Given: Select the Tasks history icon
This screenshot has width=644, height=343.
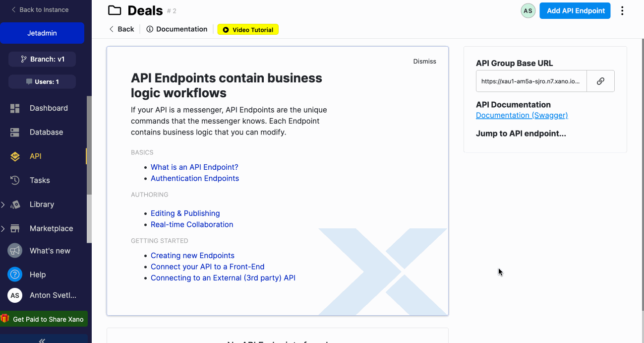Looking at the screenshot, I should point(15,180).
